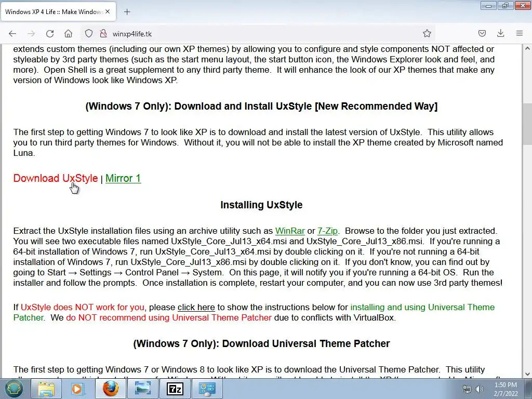This screenshot has width=532, height=399.
Task: Open the Save to Pocket icon
Action: 482,33
